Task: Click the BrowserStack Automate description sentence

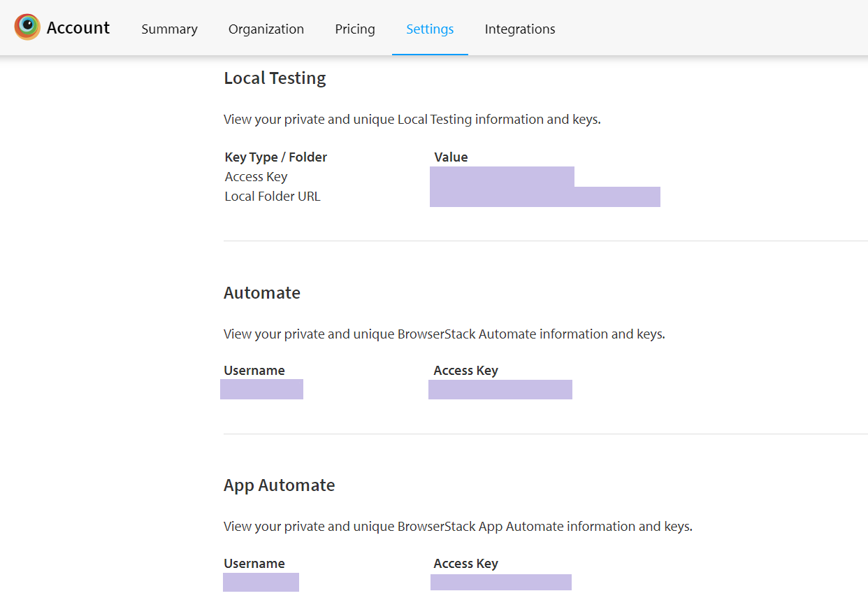Action: (444, 334)
